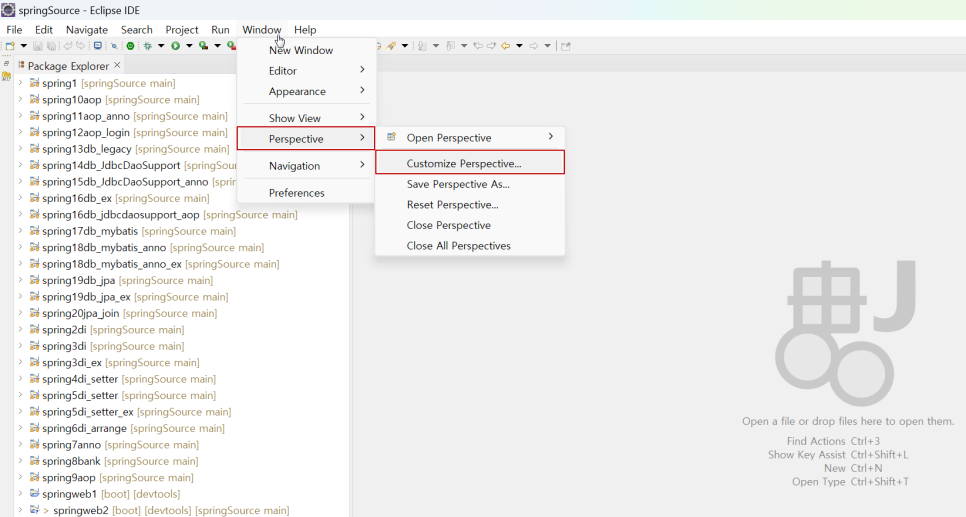The image size is (966, 517).
Task: Click the Search flashlight toolbar icon
Action: point(391,46)
